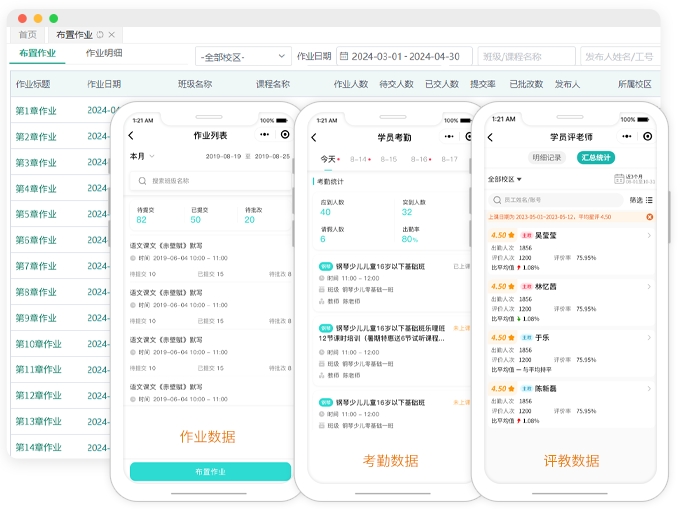Click the 待批改 20 statistic
Screen dimensions: 680x510
pos(253,215)
